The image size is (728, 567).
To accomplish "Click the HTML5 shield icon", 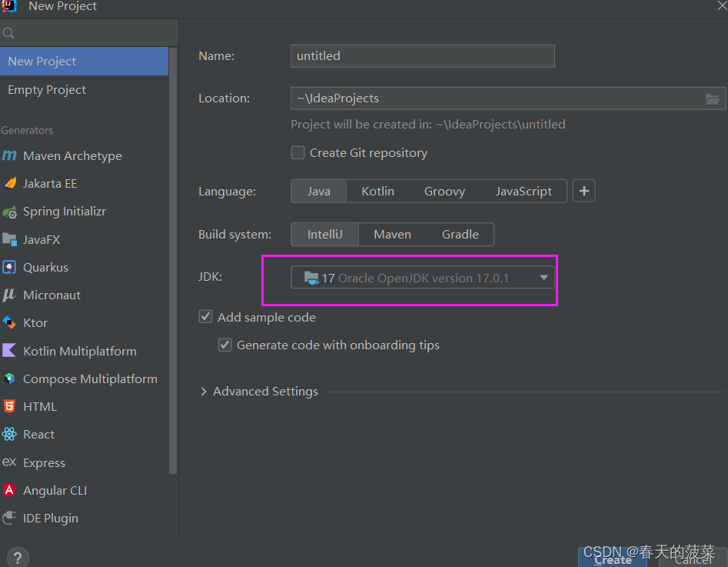I will click(x=9, y=406).
